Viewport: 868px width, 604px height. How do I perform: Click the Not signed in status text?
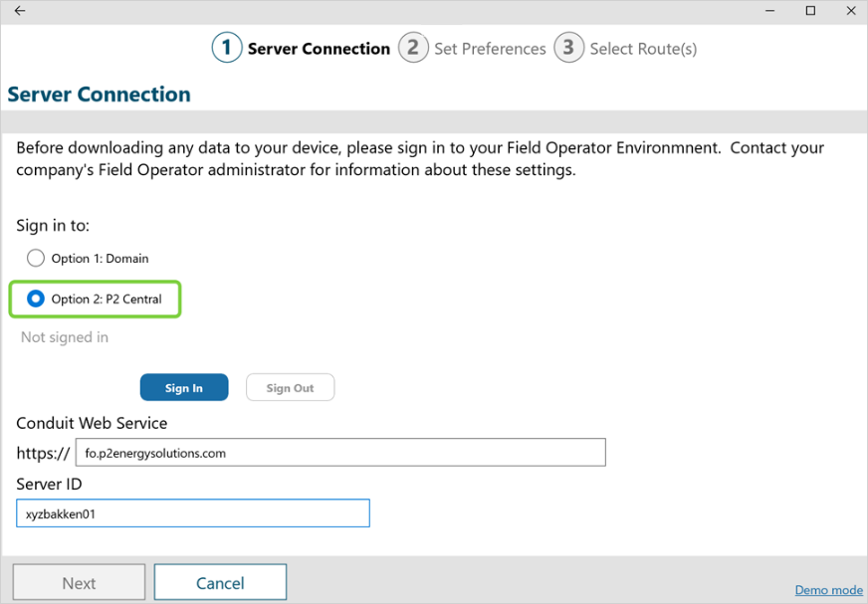point(65,337)
